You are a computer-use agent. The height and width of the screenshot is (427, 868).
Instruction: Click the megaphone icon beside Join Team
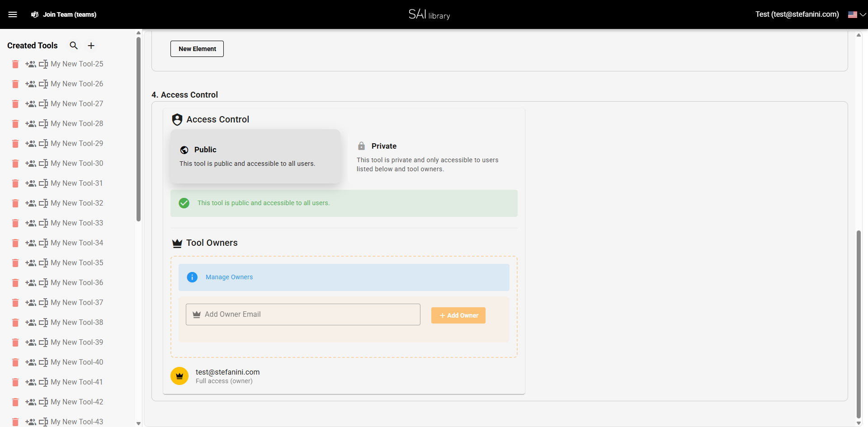click(35, 14)
